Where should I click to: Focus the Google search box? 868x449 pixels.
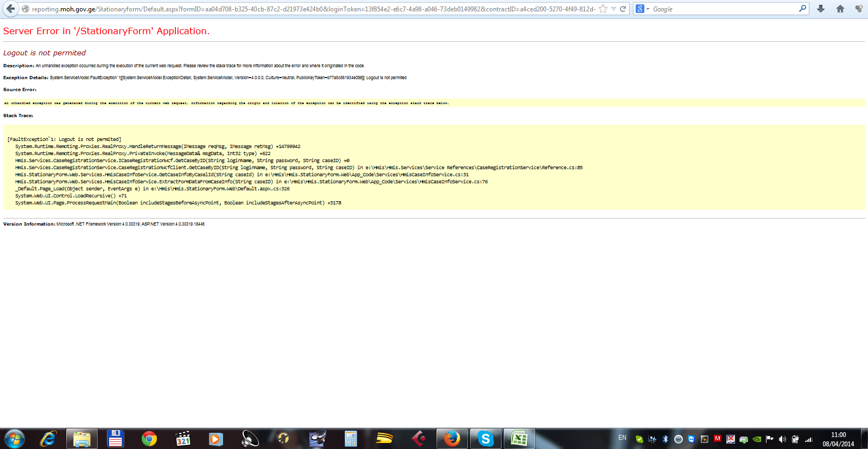coord(722,9)
